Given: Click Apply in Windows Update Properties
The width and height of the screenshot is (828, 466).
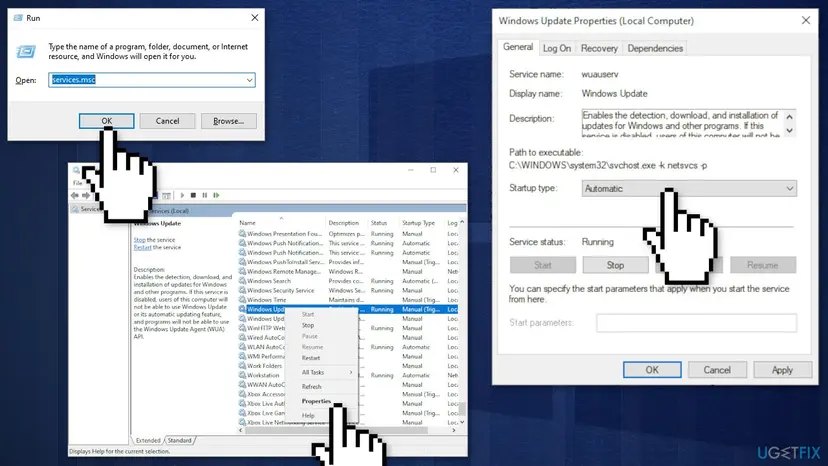Looking at the screenshot, I should coord(782,370).
